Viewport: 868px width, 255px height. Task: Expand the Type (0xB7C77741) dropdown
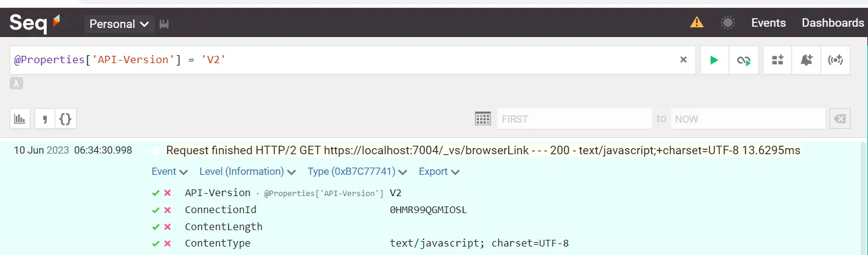pyautogui.click(x=357, y=172)
